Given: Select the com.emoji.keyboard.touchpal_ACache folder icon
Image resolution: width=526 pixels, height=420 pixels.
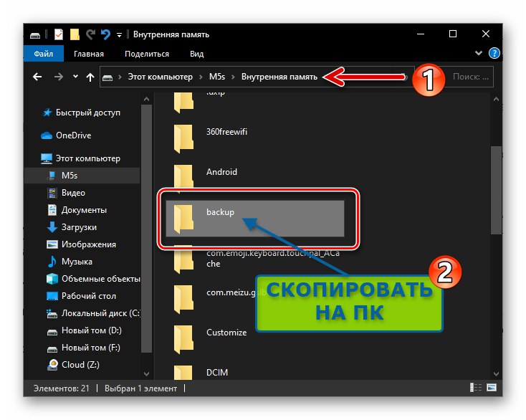Looking at the screenshot, I should pyautogui.click(x=183, y=259).
